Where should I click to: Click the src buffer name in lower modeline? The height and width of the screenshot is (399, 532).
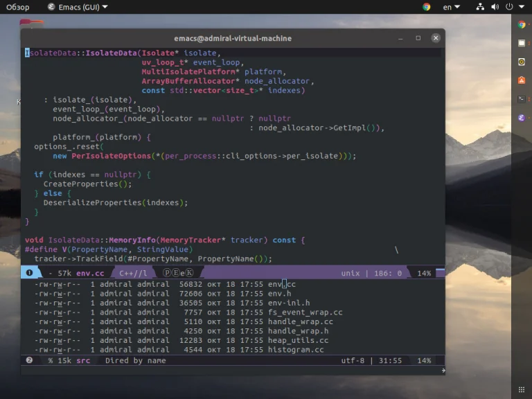click(83, 361)
